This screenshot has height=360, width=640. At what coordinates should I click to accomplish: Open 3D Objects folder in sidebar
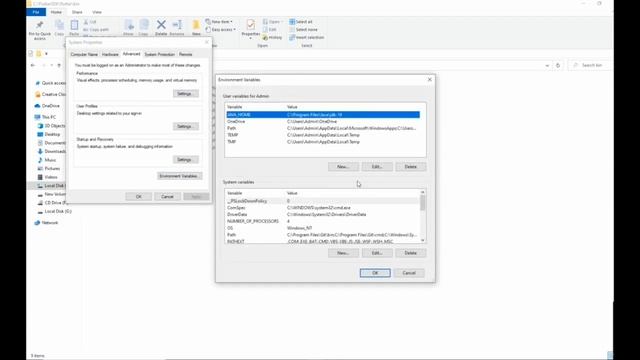coord(51,126)
